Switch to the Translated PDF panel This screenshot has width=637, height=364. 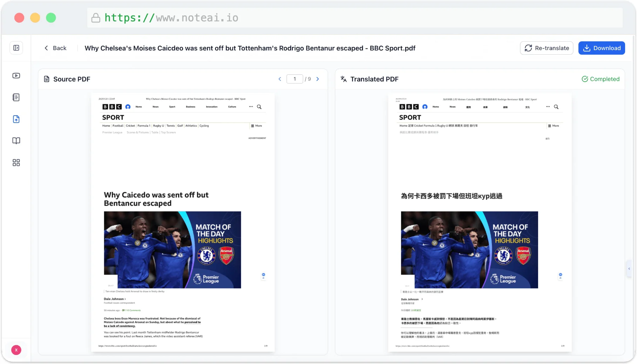tap(374, 79)
